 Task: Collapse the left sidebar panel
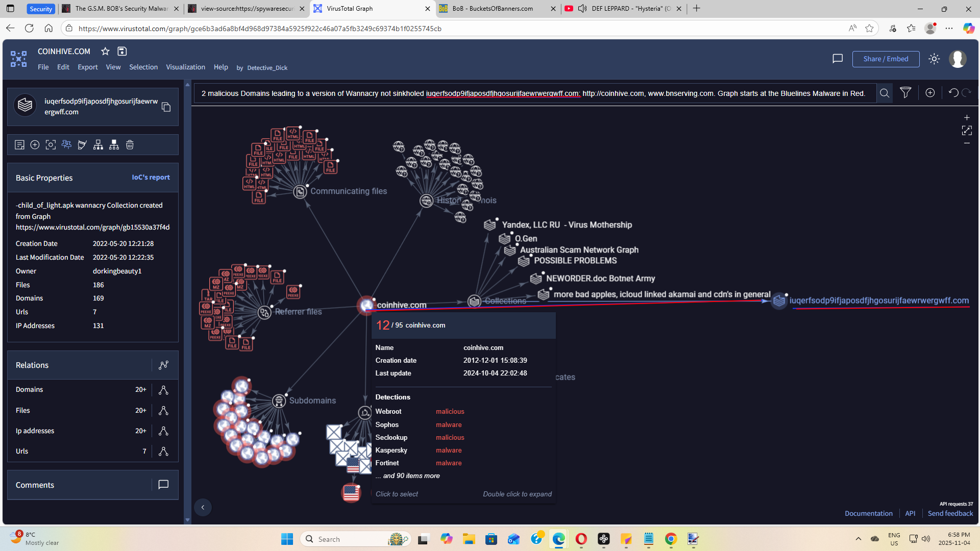coord(203,507)
